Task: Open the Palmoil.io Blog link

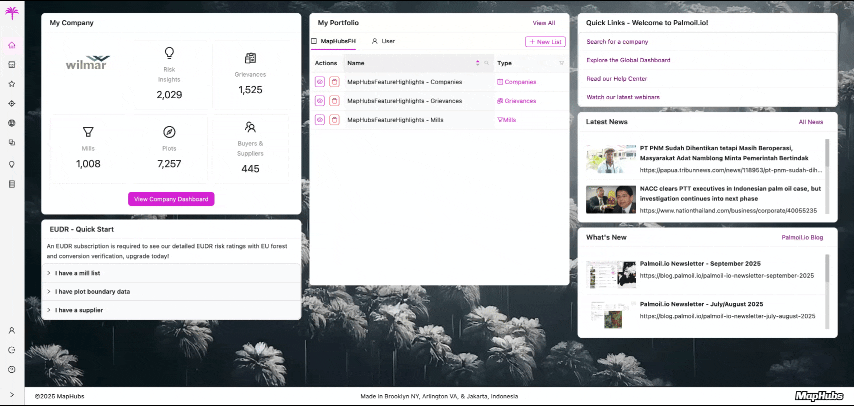Action: pyautogui.click(x=802, y=238)
